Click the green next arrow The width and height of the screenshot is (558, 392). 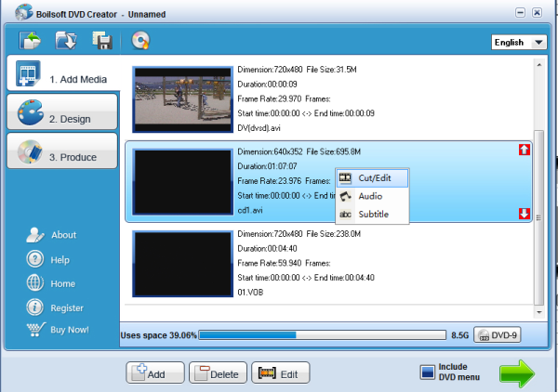[516, 372]
